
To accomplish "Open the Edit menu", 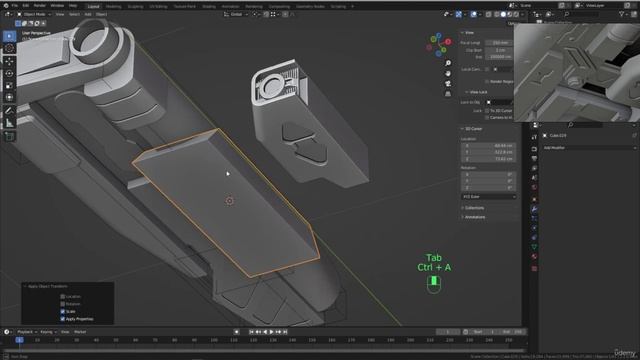I will 26,6.
